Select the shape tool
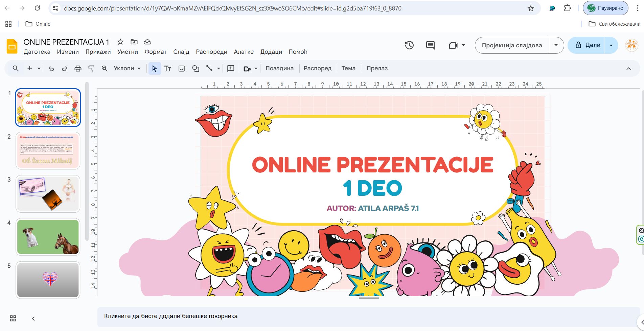 coord(195,69)
